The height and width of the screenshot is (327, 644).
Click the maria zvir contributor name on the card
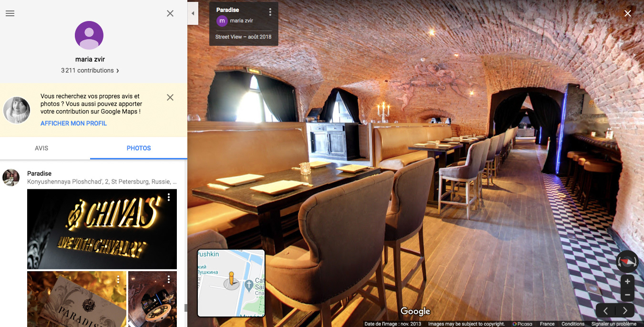click(241, 20)
